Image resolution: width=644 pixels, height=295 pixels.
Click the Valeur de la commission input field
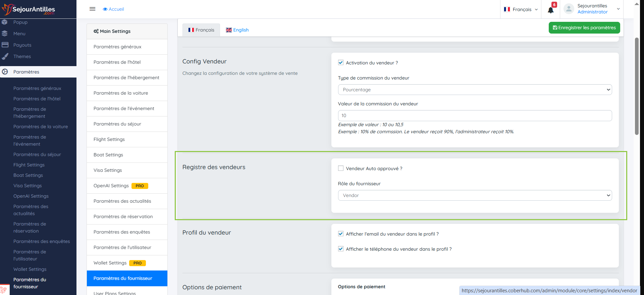coord(475,115)
